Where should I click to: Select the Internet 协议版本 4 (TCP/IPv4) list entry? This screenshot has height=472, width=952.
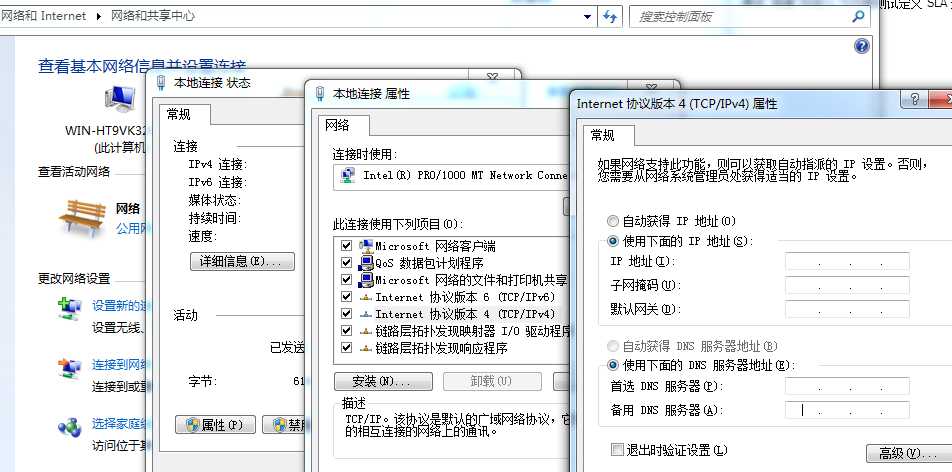(x=465, y=314)
